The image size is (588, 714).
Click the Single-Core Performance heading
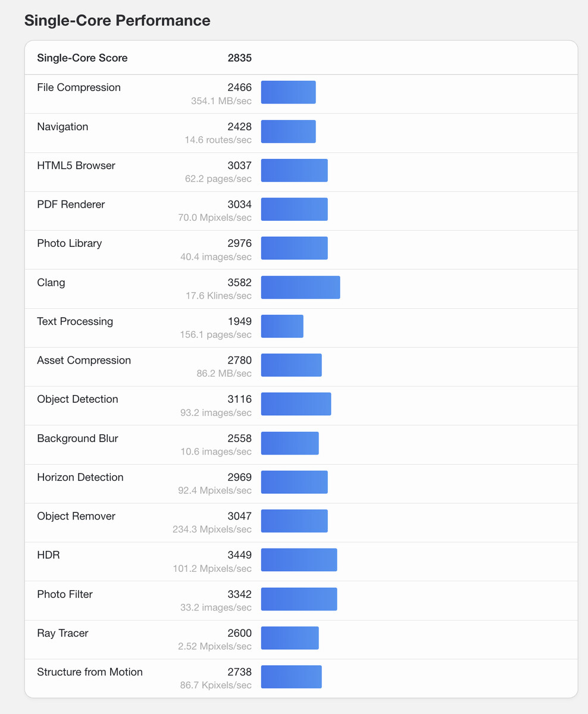tap(117, 20)
